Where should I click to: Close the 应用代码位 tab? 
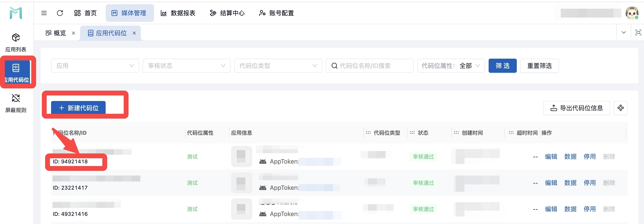[134, 33]
